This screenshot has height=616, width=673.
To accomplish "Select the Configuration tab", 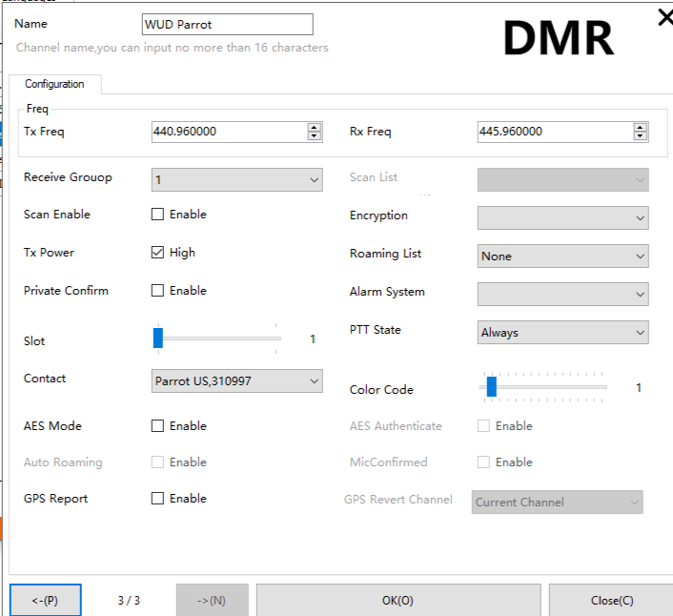I will pyautogui.click(x=54, y=84).
